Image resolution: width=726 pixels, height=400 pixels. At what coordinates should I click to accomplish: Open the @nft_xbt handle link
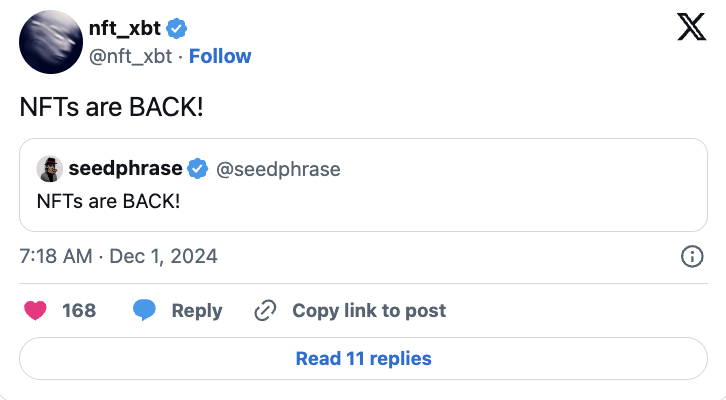(x=132, y=56)
